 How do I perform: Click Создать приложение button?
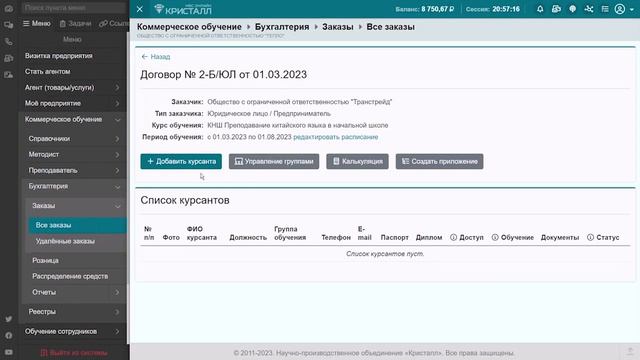click(440, 161)
